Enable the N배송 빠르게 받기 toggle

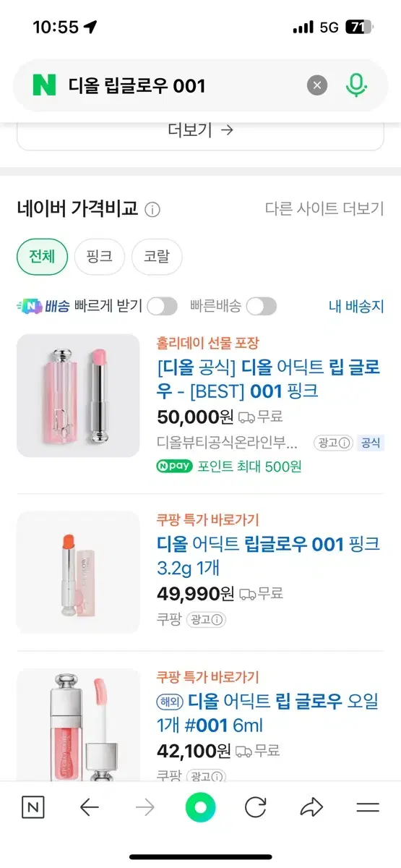pos(162,306)
